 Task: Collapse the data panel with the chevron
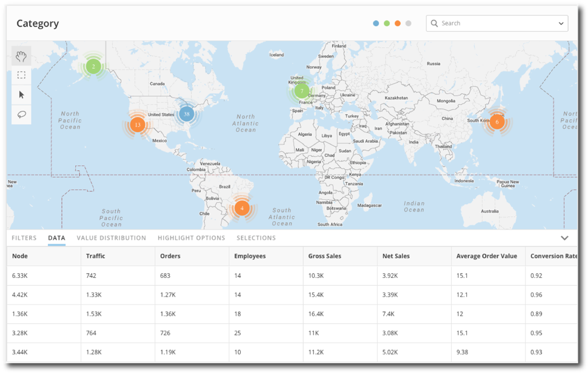pos(565,238)
